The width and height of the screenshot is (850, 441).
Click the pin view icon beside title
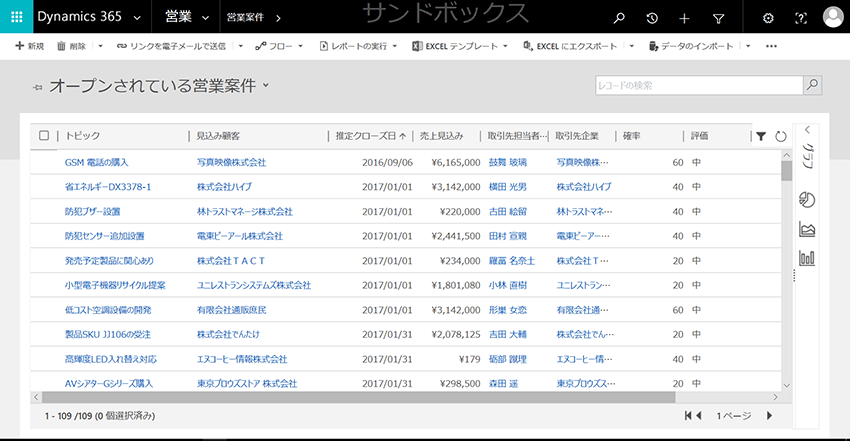(x=37, y=87)
